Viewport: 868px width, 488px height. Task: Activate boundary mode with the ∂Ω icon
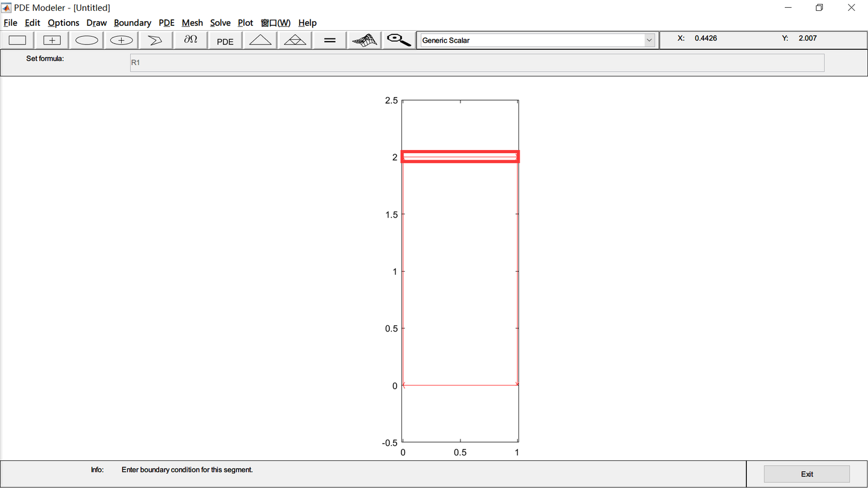pos(190,39)
